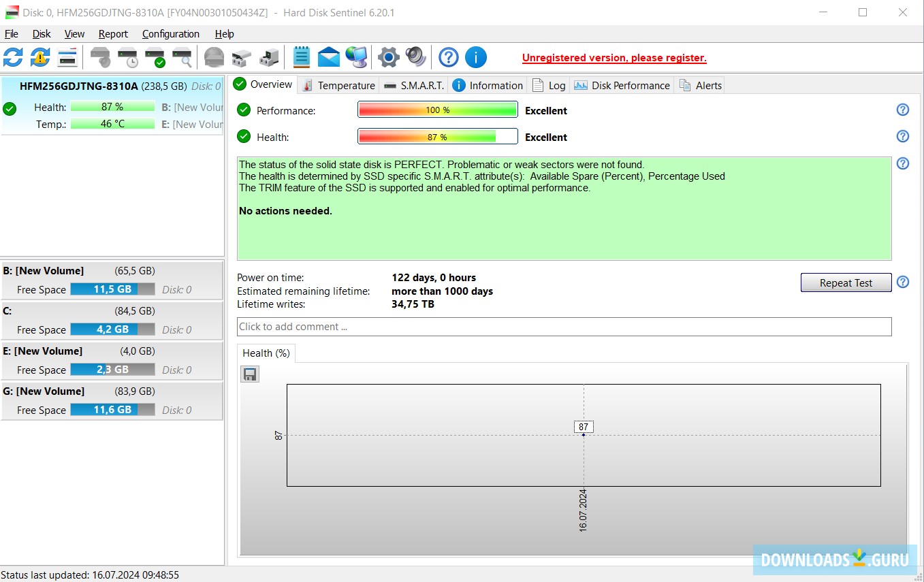This screenshot has width=924, height=582.
Task: Click the 'Unregistered version, please register' link
Action: coord(614,58)
